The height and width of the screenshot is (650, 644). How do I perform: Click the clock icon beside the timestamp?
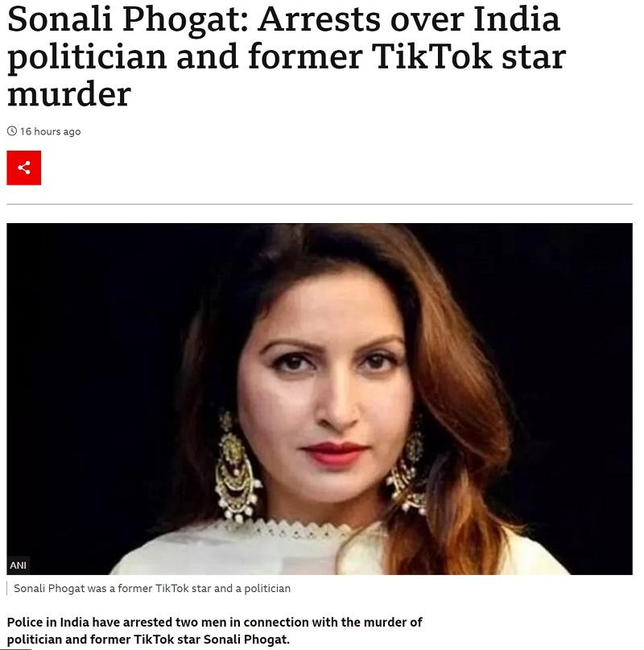click(12, 131)
